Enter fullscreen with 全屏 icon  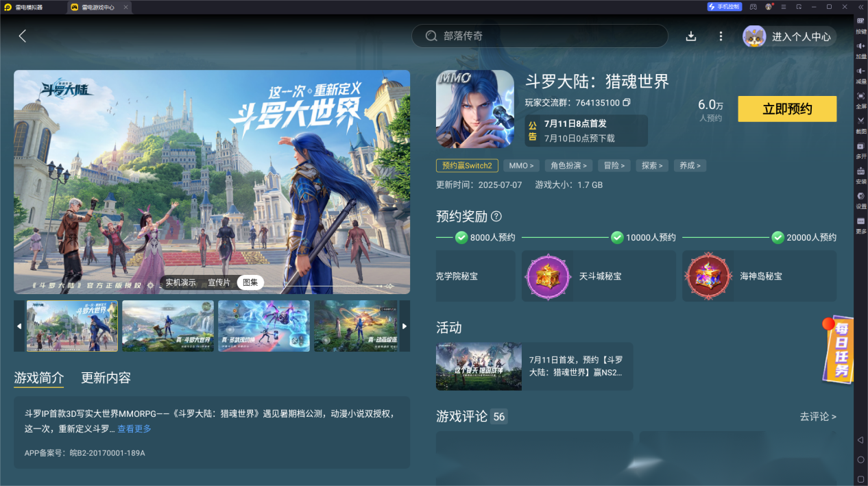point(861,100)
